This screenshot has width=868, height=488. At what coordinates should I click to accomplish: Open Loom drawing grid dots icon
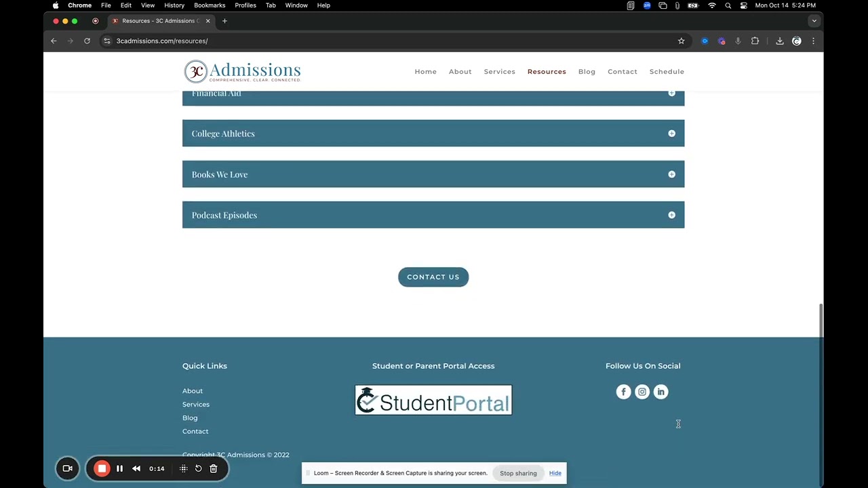pos(183,468)
